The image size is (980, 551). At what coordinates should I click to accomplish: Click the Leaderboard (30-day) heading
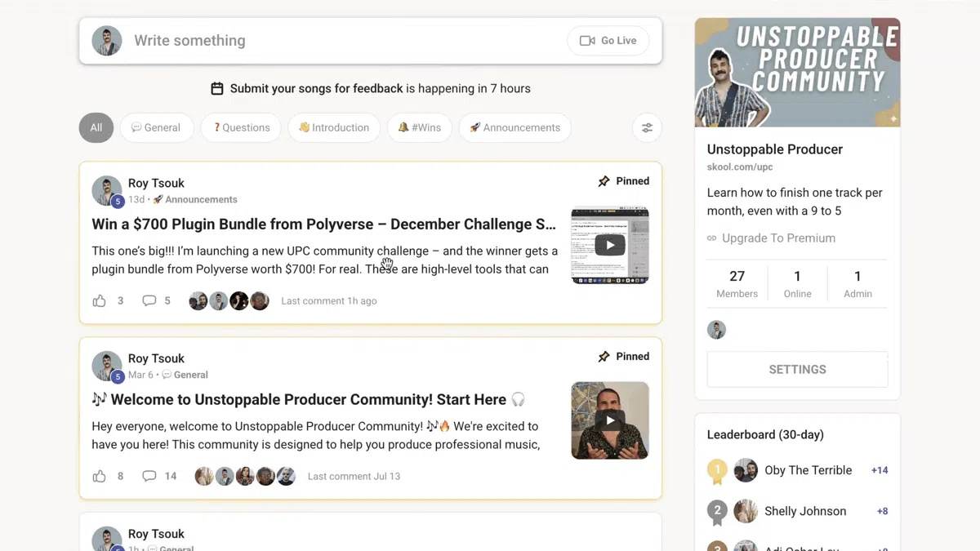coord(765,435)
